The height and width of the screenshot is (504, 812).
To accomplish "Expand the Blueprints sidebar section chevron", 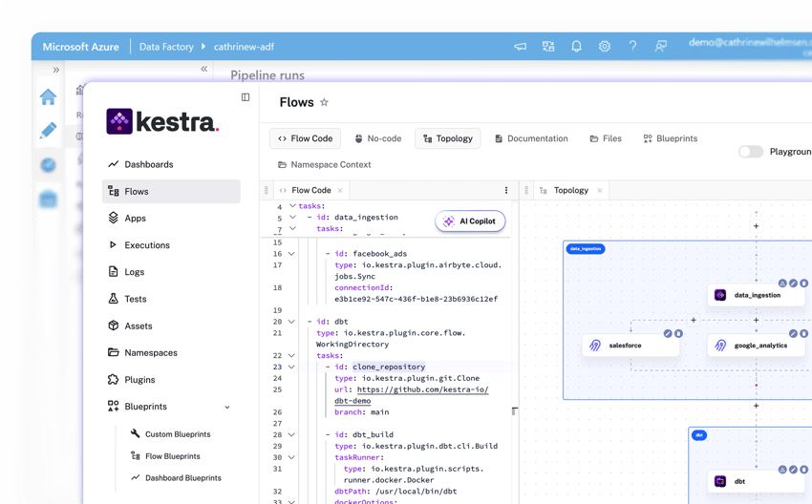I will coord(227,407).
